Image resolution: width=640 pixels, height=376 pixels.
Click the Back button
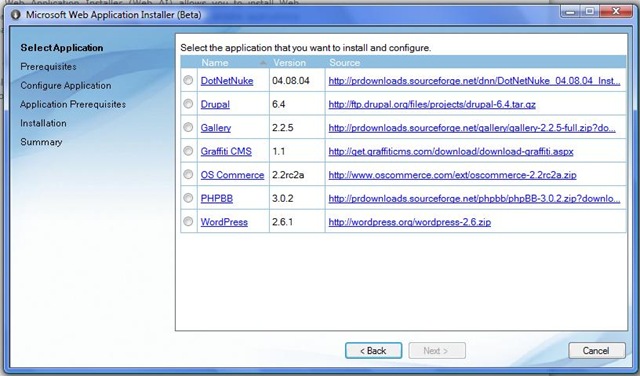[373, 351]
